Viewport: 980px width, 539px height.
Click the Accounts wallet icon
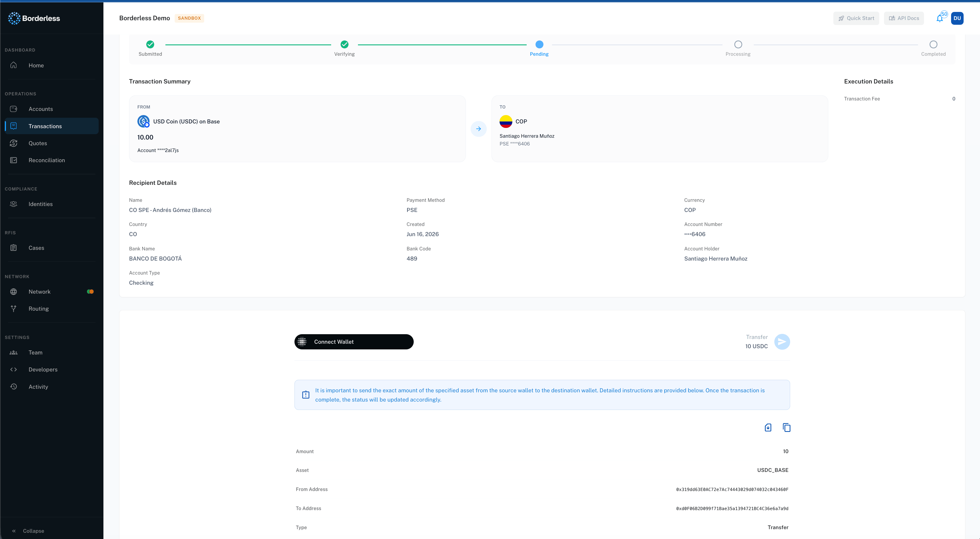coord(14,109)
